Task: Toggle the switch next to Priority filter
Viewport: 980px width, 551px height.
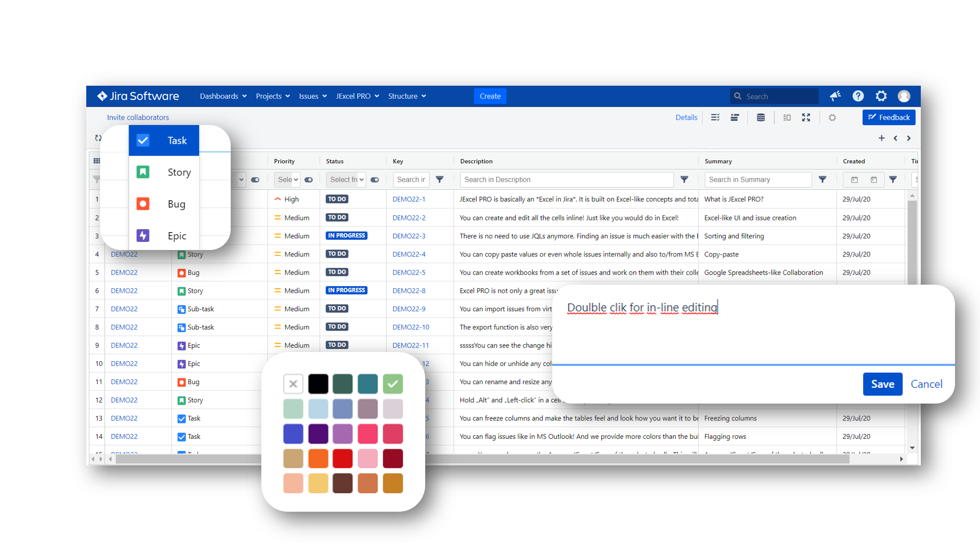Action: click(309, 180)
